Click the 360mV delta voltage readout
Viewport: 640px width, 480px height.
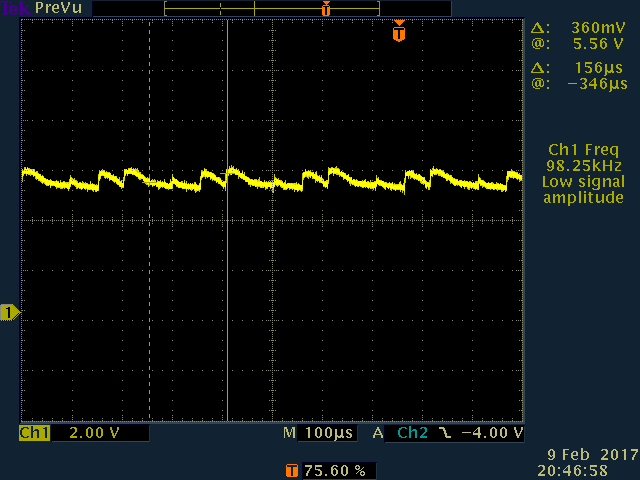[598, 28]
